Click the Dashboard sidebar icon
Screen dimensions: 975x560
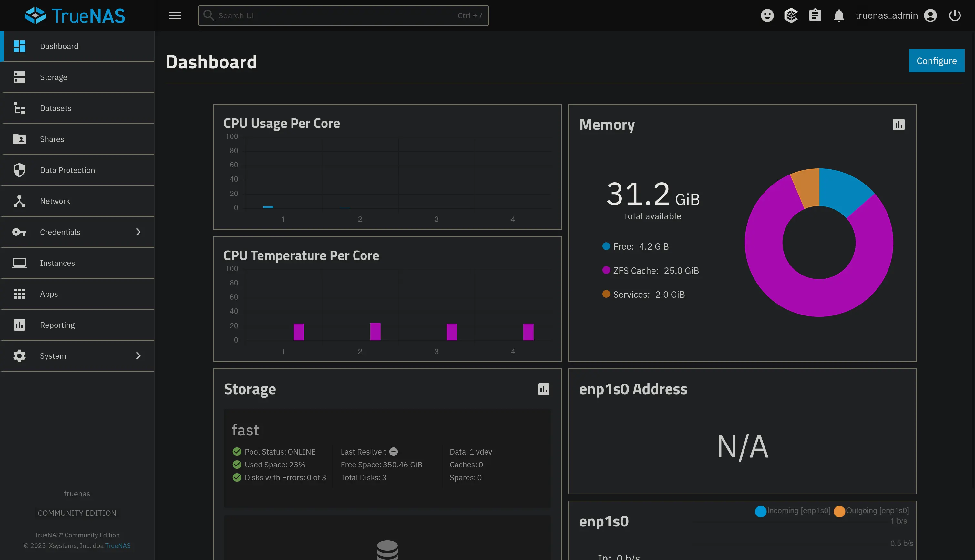click(19, 46)
